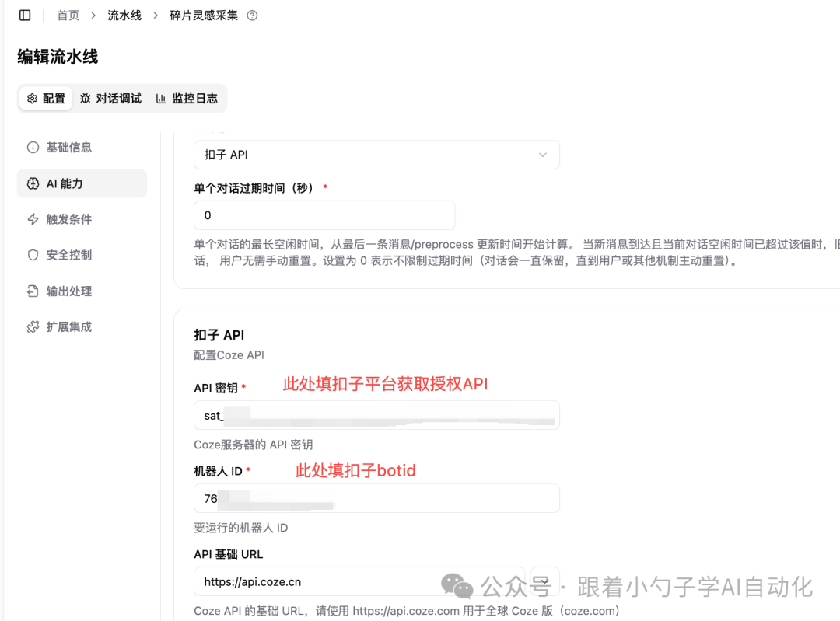Click the 单个对话过期时间 input field
The width and height of the screenshot is (840, 621).
point(324,215)
